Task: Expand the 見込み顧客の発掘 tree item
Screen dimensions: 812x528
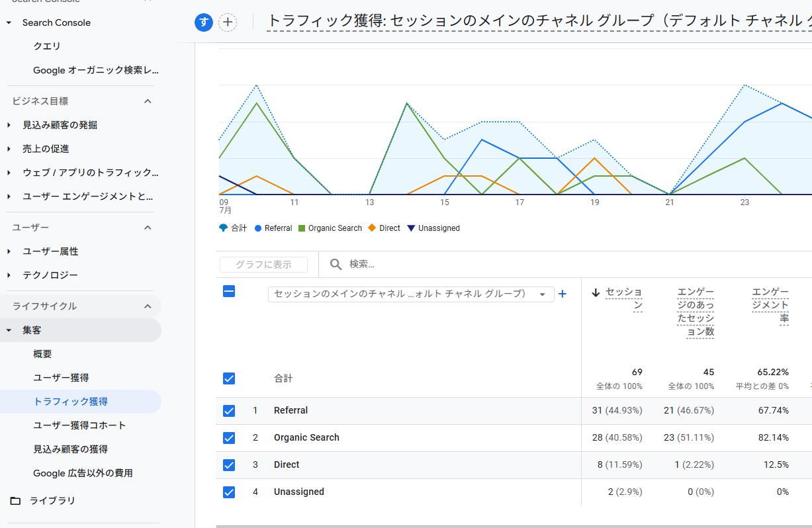Action: (9, 125)
